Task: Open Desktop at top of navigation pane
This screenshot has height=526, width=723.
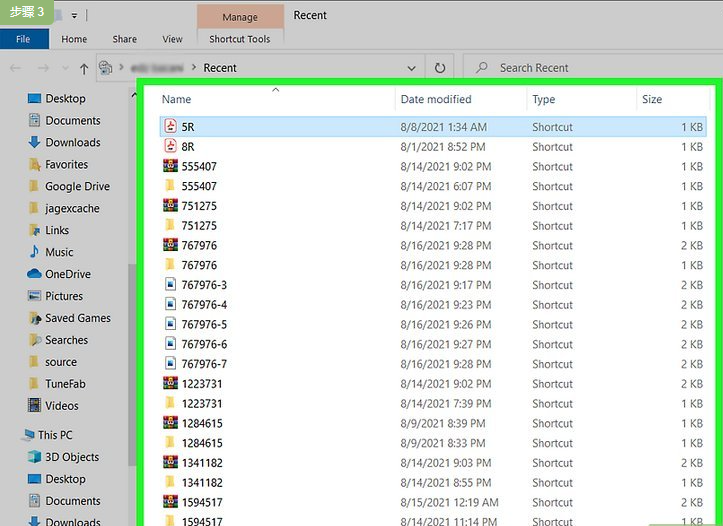Action: 56,99
